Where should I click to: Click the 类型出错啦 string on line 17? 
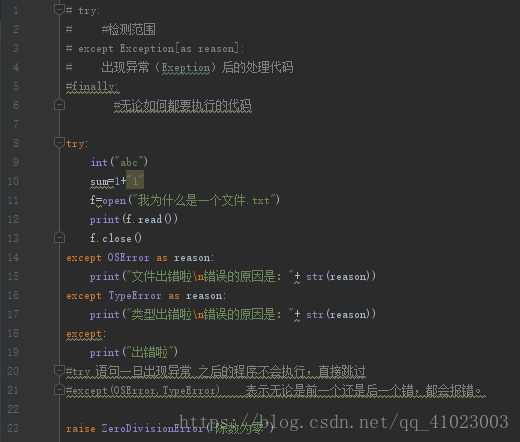(161, 314)
